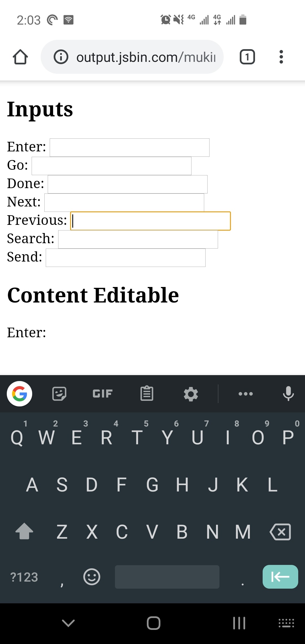305x644 pixels.
Task: Open the tab switcher showing 1 tab
Action: [x=247, y=57]
